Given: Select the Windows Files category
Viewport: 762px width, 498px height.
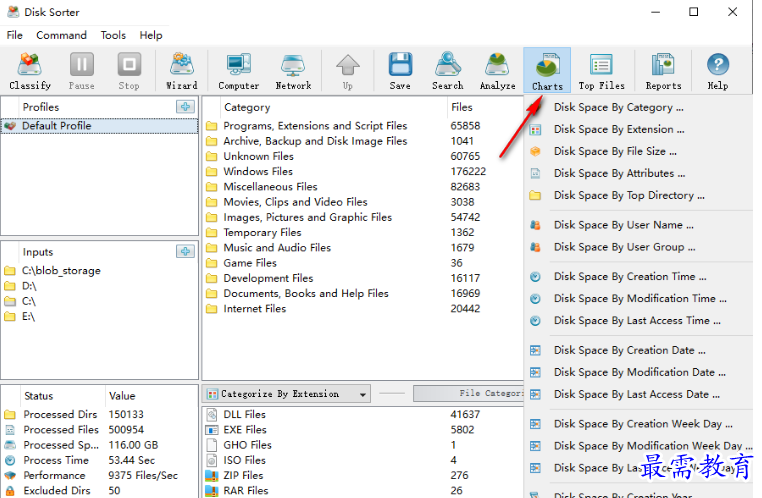Looking at the screenshot, I should click(363, 172).
